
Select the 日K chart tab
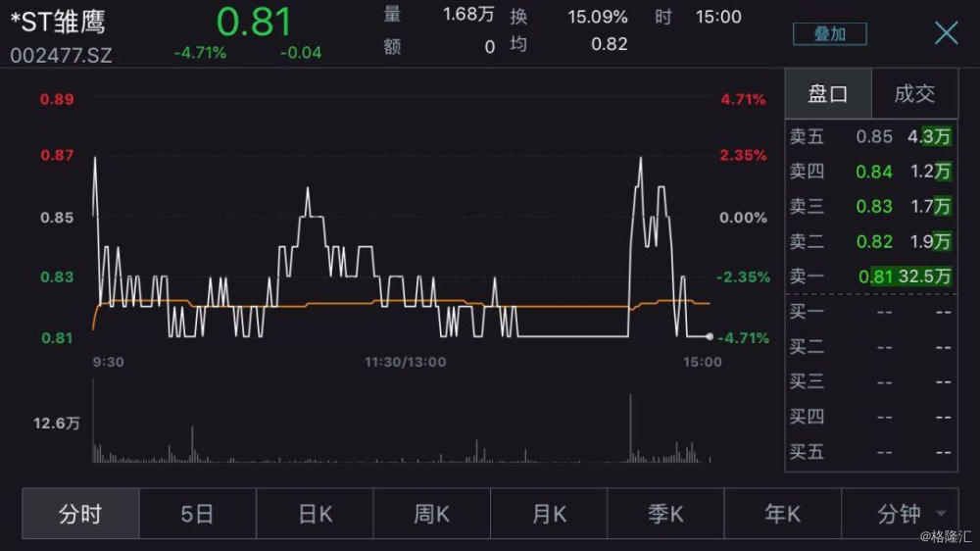pyautogui.click(x=315, y=514)
